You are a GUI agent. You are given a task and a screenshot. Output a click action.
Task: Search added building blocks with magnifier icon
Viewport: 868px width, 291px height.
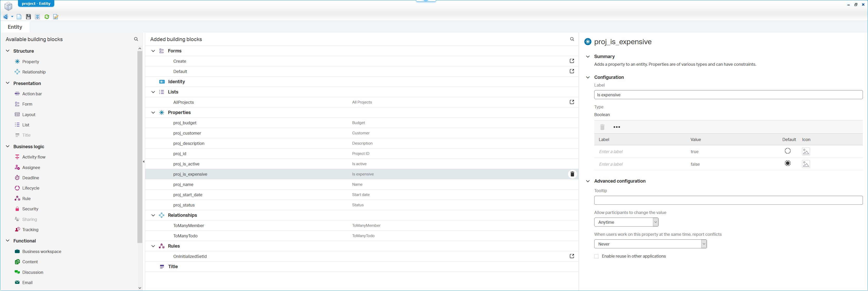pyautogui.click(x=572, y=39)
